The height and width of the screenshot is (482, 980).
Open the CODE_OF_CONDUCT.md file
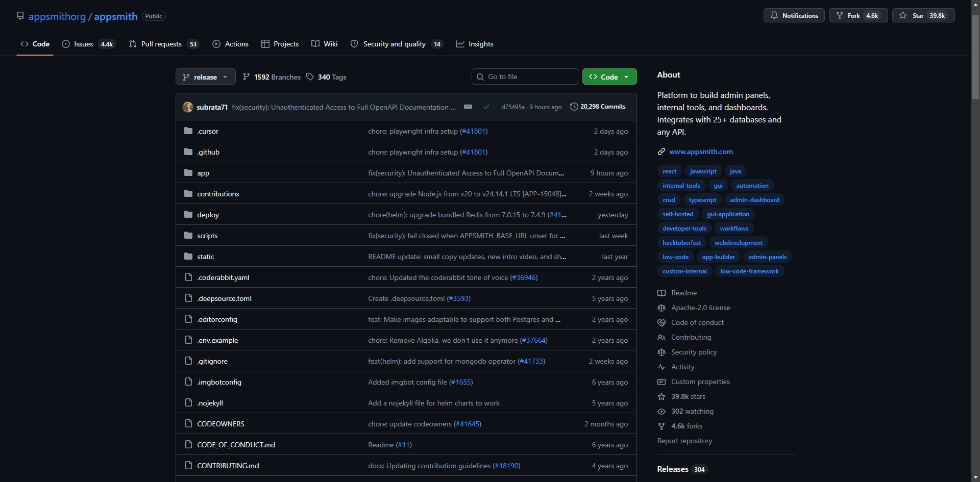point(236,445)
